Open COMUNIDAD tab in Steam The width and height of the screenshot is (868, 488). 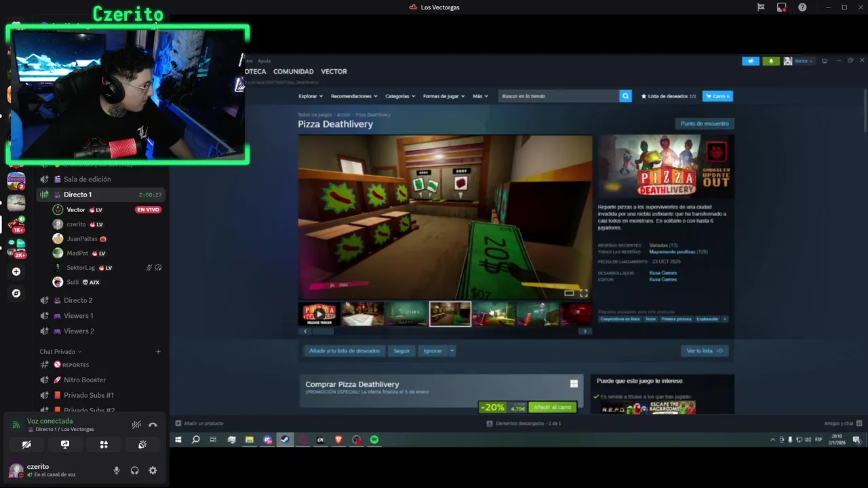pyautogui.click(x=294, y=72)
